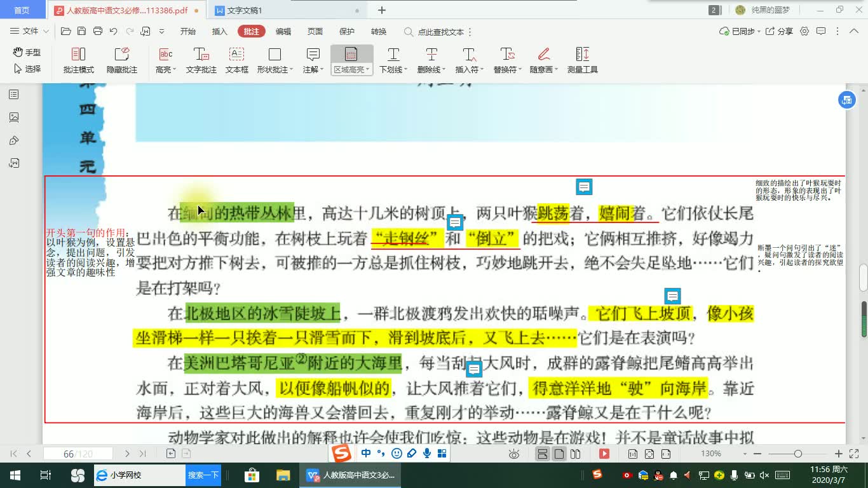The image size is (868, 488).
Task: Start slideshow play button in status bar
Action: point(604,454)
